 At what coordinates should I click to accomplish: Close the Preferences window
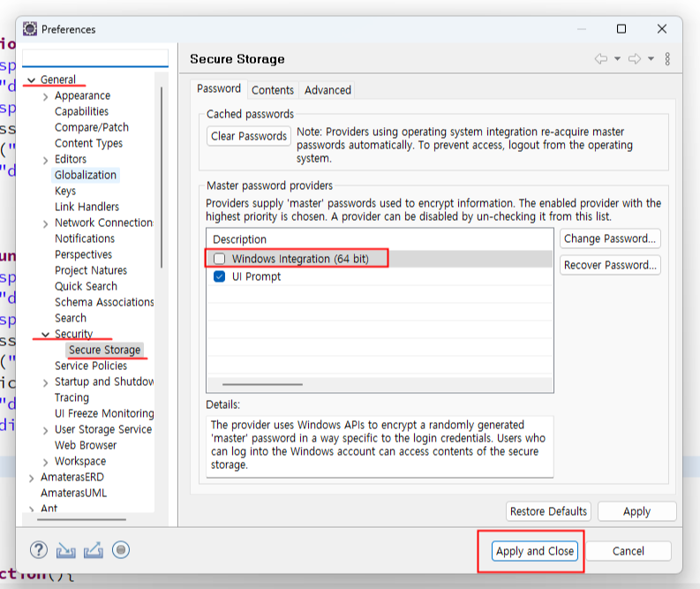662,29
